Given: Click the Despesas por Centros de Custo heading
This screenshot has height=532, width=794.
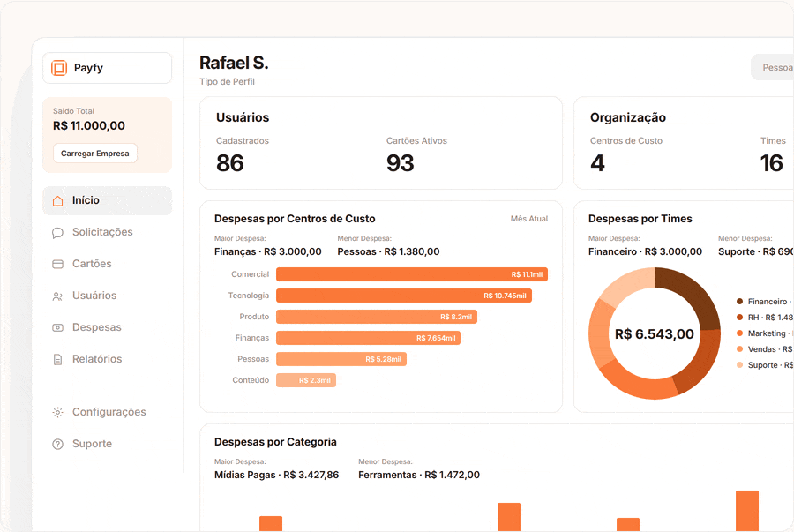Looking at the screenshot, I should (295, 219).
